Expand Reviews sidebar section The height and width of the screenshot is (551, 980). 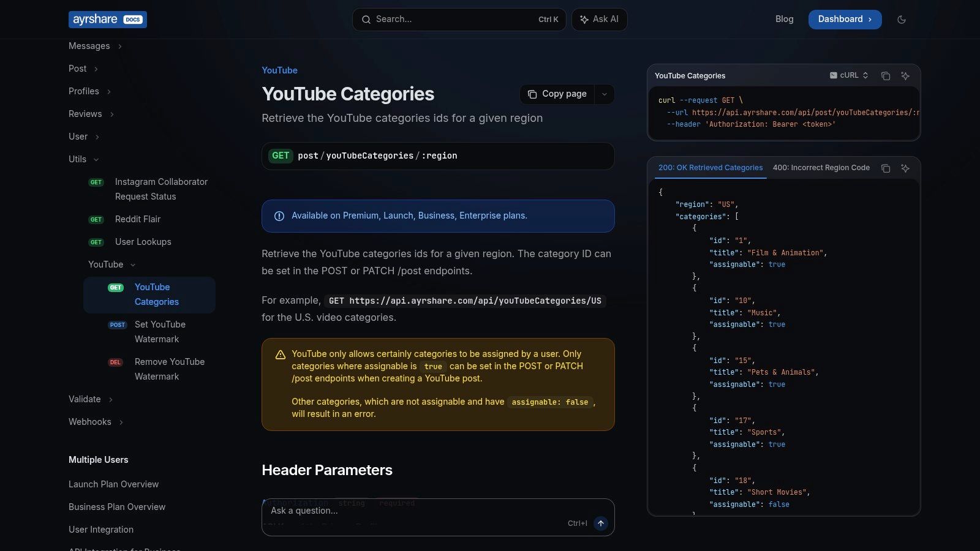(91, 114)
